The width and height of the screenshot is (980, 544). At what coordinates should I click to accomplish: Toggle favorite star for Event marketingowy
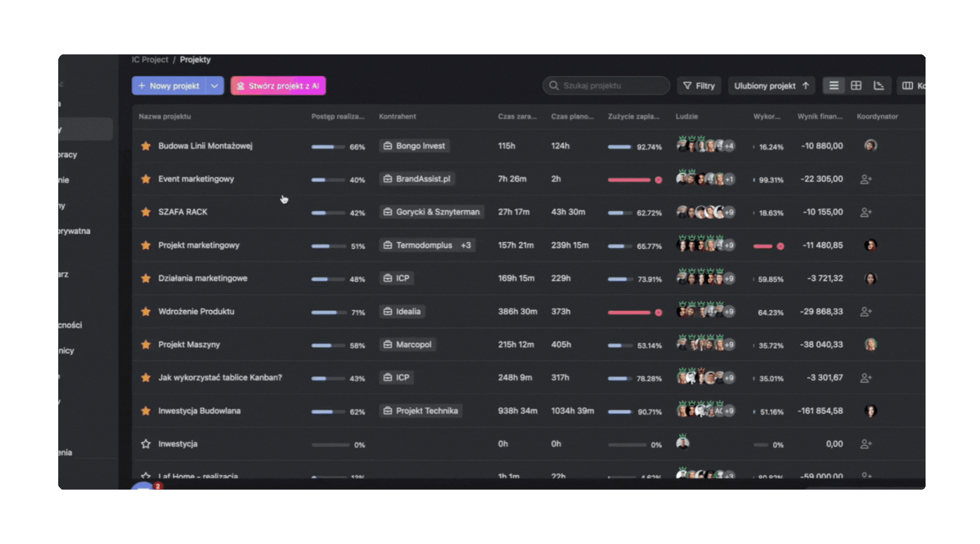tap(146, 179)
